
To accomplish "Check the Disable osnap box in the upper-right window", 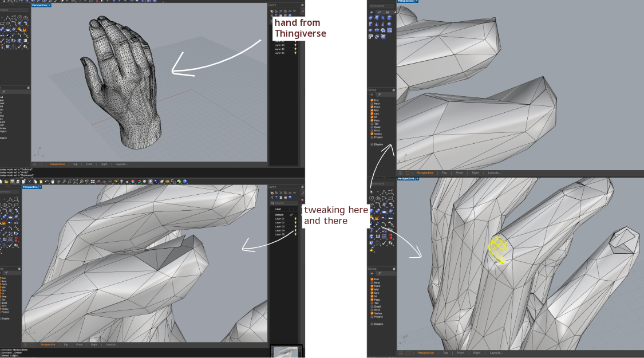I will [372, 144].
